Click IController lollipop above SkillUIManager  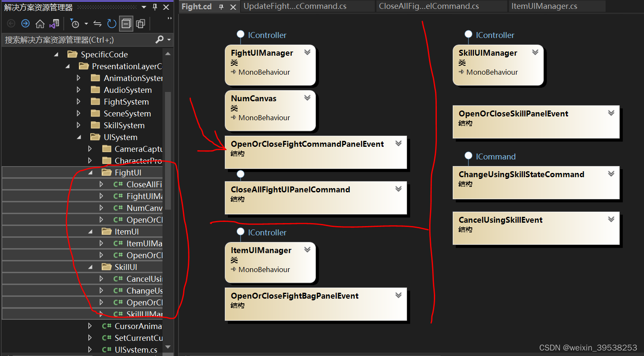coord(468,35)
